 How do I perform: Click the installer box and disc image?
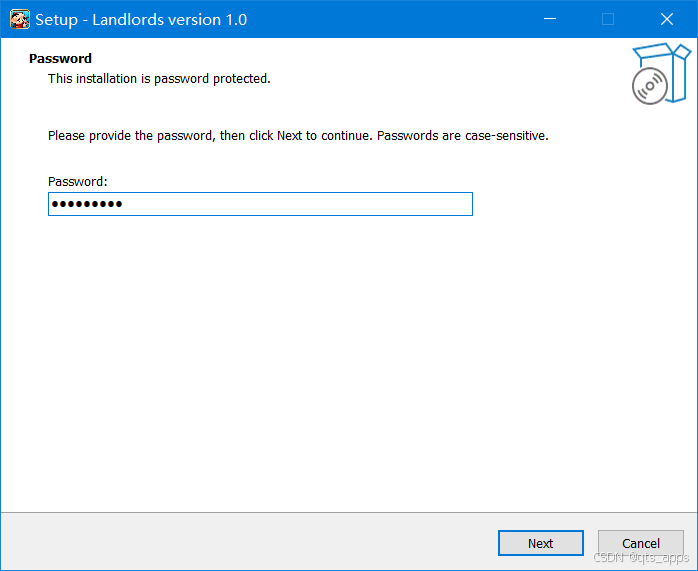tap(661, 73)
